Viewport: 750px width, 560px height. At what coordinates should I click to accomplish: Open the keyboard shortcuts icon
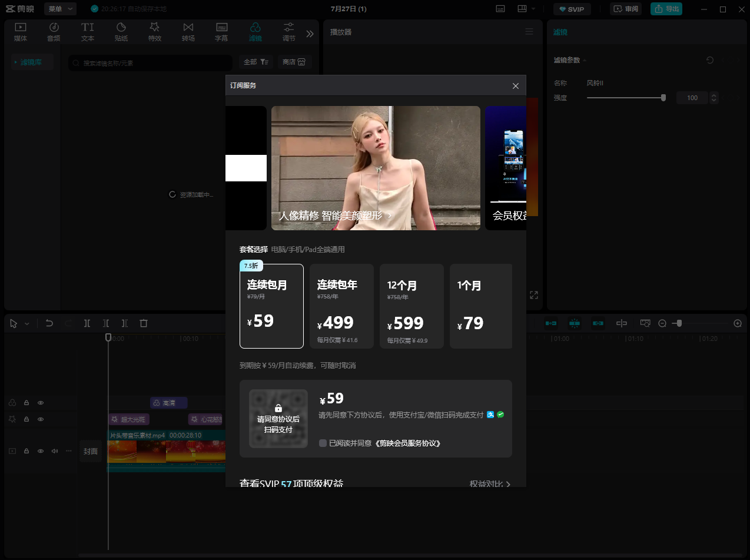500,9
